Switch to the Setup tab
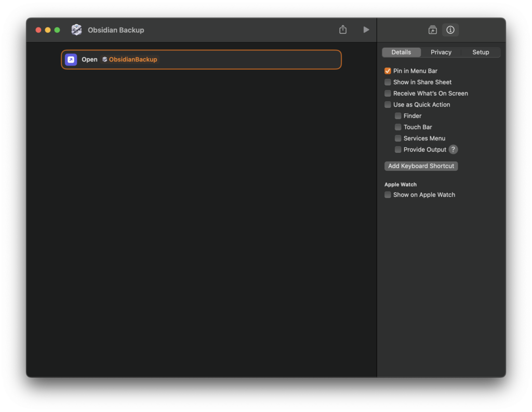Screen dimensions: 532x412 pyautogui.click(x=481, y=52)
